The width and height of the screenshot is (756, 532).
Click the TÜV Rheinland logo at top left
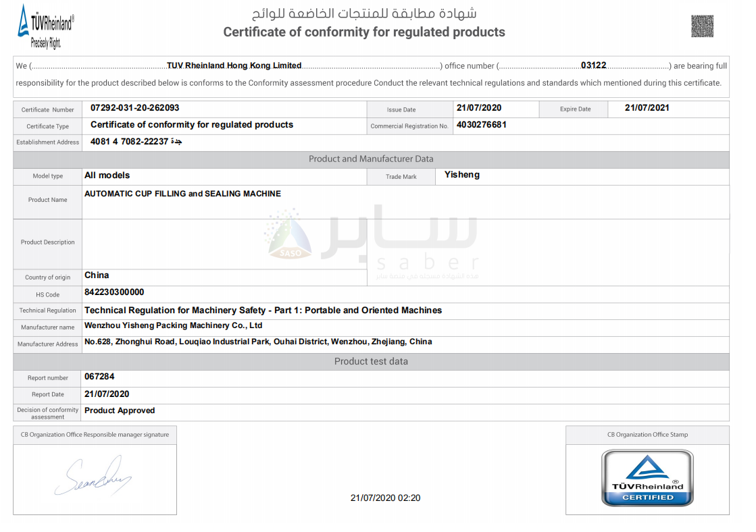point(46,26)
